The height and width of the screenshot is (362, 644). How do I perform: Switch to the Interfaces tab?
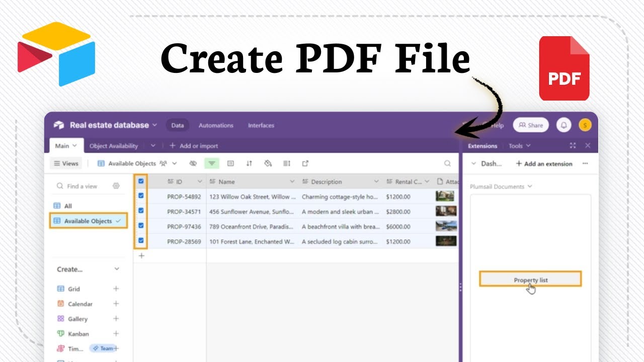261,125
